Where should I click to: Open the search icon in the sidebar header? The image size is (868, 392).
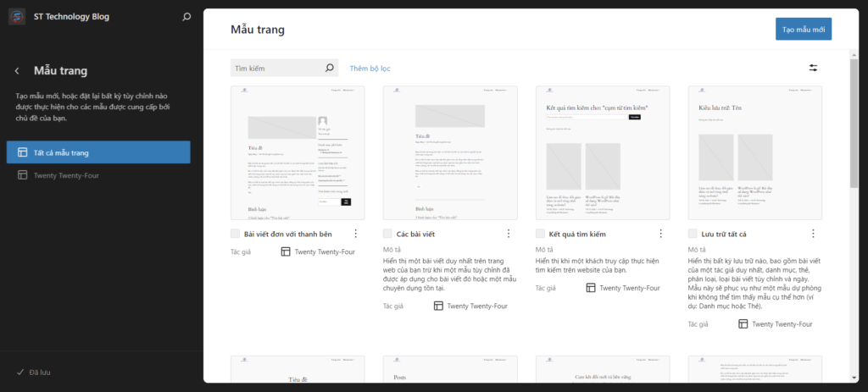click(186, 17)
